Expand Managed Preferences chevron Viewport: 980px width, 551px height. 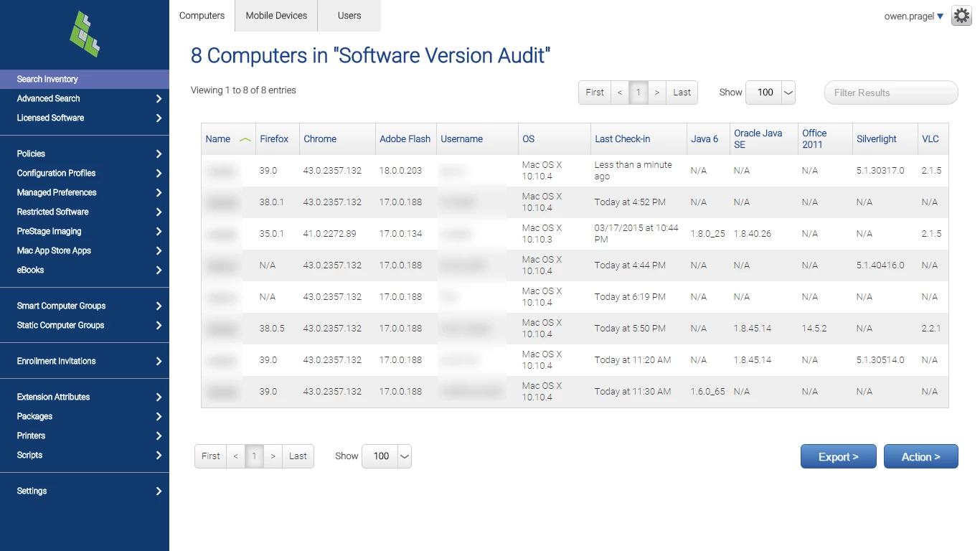[x=159, y=192]
